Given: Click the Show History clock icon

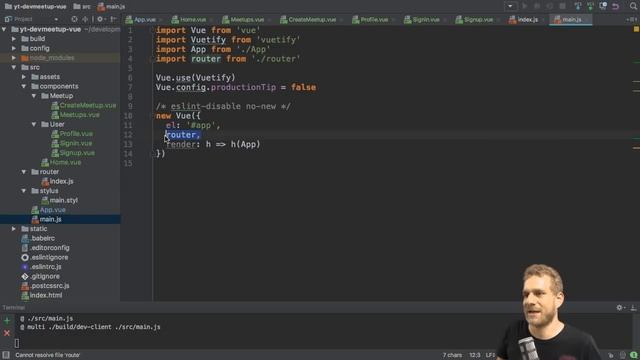Looking at the screenshot, I should (x=603, y=6).
